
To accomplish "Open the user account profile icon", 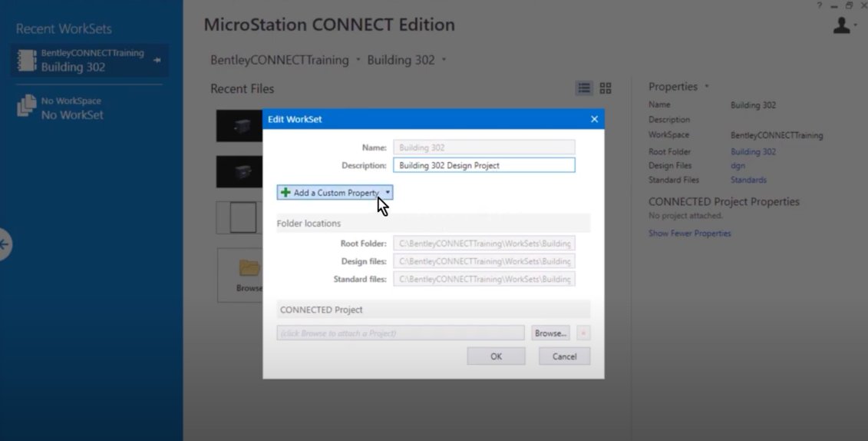I will (841, 25).
